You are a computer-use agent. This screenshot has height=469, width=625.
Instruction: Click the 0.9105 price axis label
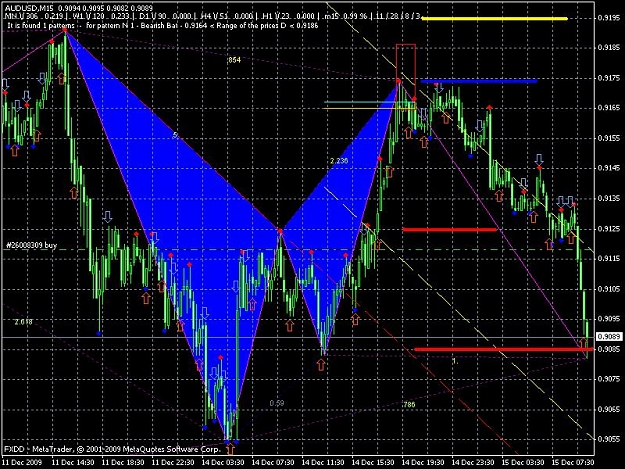pos(609,288)
